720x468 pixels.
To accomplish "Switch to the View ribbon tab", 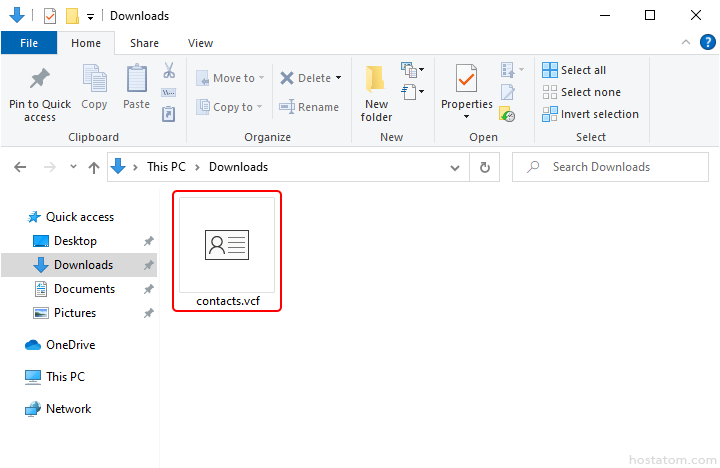I will [200, 43].
